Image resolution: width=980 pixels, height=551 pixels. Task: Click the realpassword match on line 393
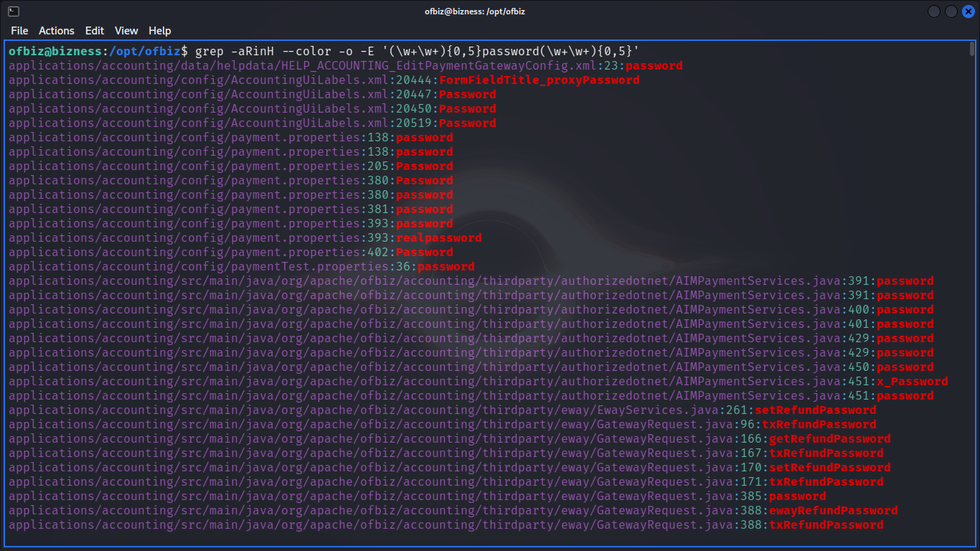[438, 238]
